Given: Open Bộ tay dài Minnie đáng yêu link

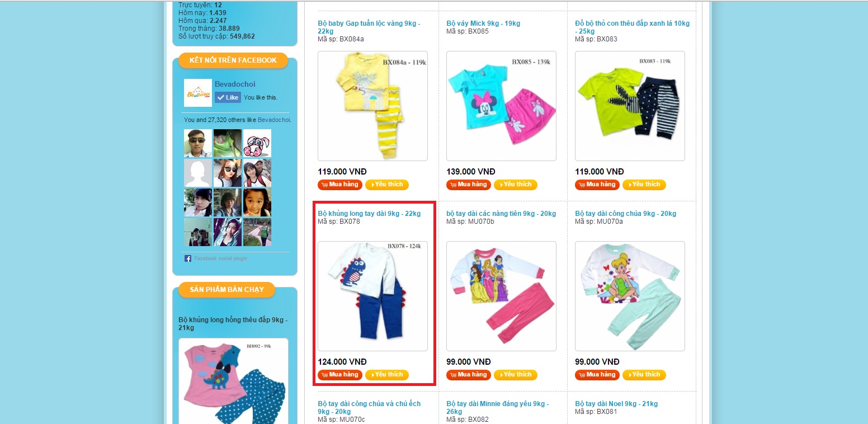Looking at the screenshot, I should 498,407.
